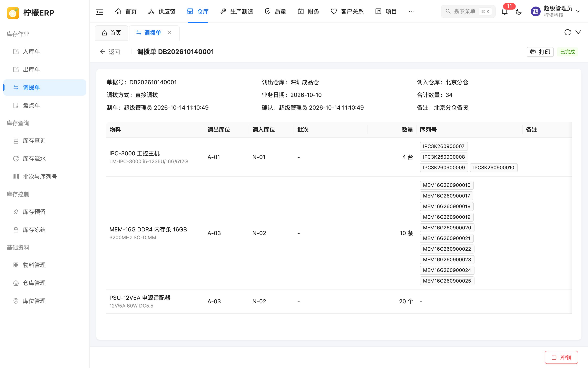Click the 柠檬ERP logo icon

[13, 13]
